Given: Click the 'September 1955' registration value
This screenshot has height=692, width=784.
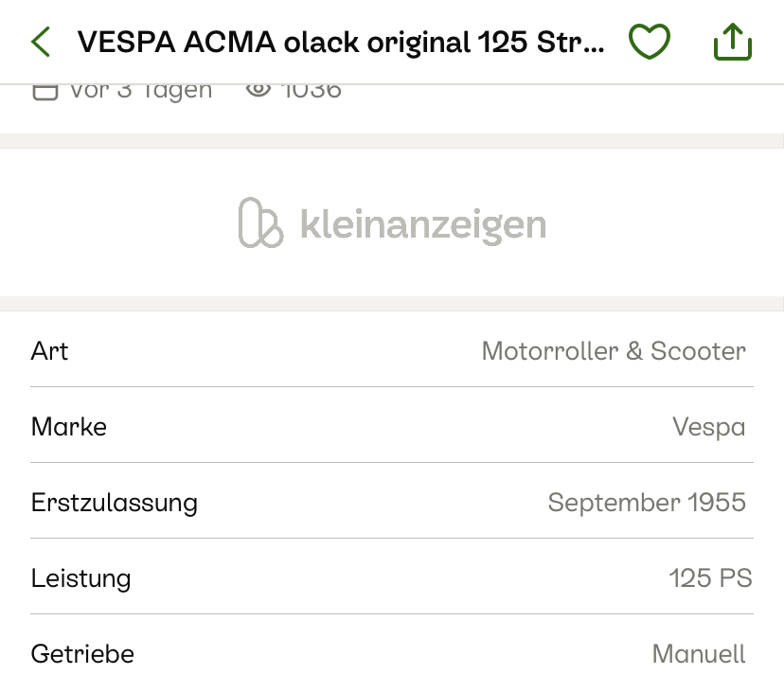Looking at the screenshot, I should (x=647, y=503).
